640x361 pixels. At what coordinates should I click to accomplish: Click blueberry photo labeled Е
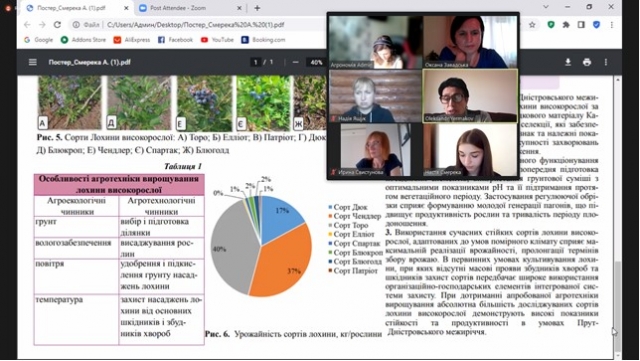coord(204,102)
